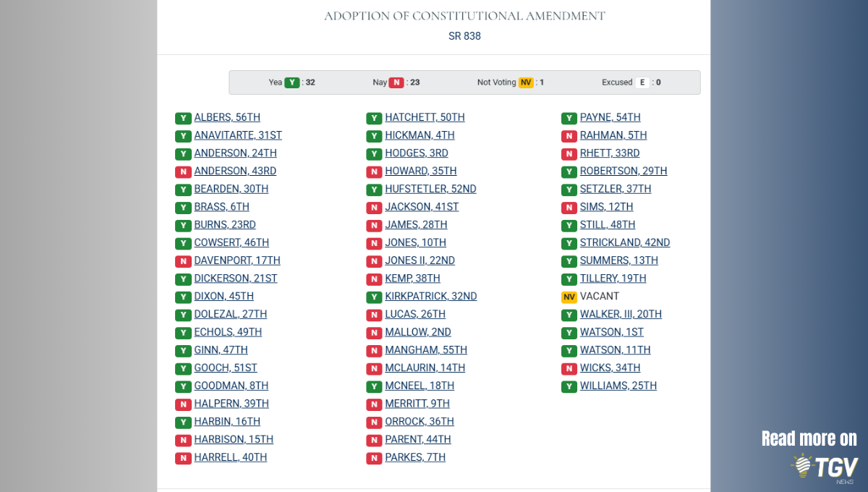
Task: Open the DAVENPORT, 17TH senator link
Action: tap(237, 260)
